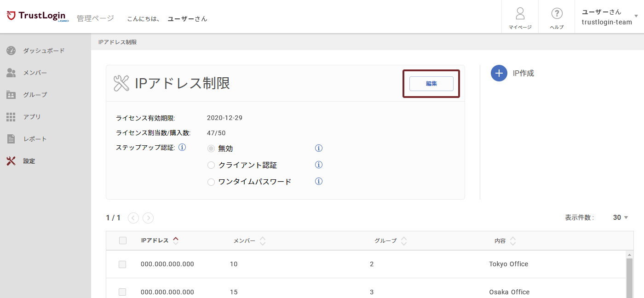Open メンバー in the sidebar
Viewport: 644px width, 298px height.
[x=35, y=73]
